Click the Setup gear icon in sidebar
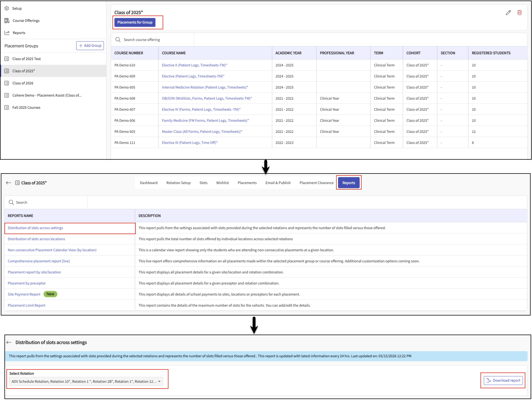The height and width of the screenshot is (401, 532). point(7,8)
